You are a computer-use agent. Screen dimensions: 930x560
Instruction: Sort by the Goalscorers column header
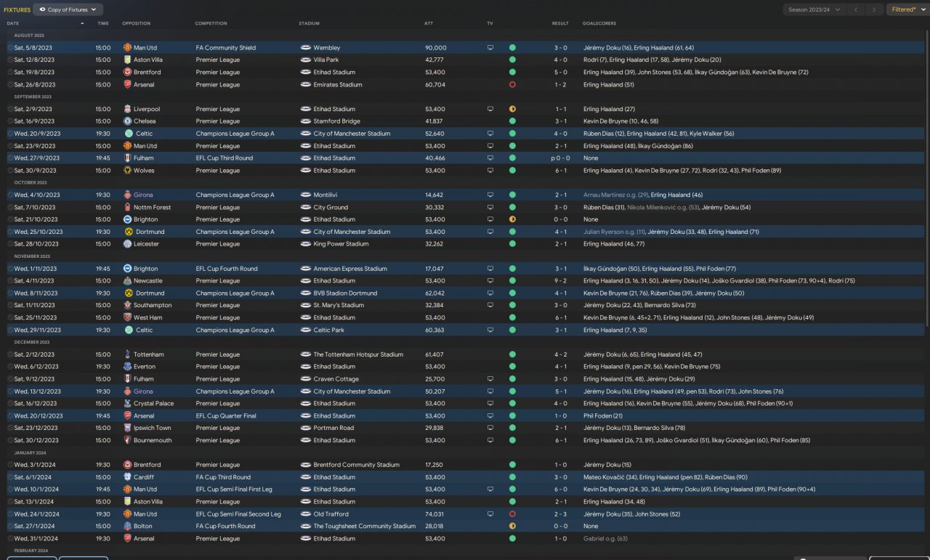click(598, 23)
